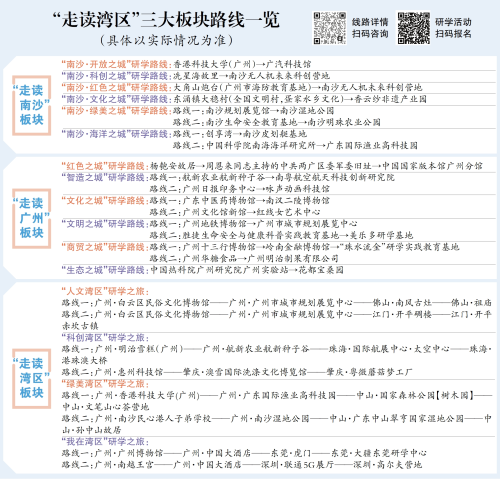
Task: Click '广东中医药博物馆' in 文化之城 路线一
Action: (x=219, y=201)
